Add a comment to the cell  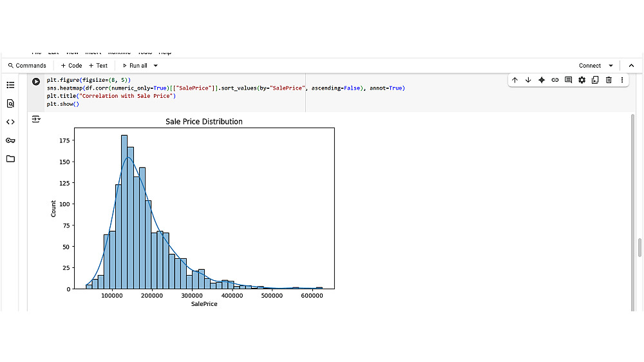[x=568, y=80]
